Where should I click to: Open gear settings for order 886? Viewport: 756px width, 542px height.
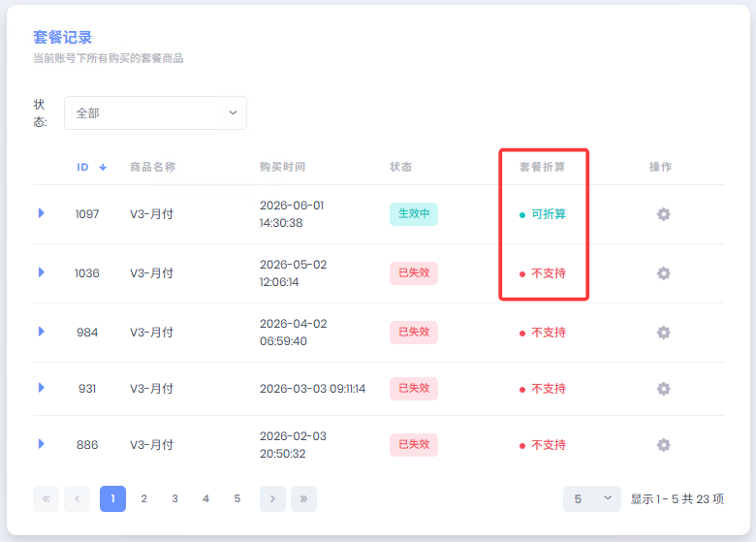point(663,445)
